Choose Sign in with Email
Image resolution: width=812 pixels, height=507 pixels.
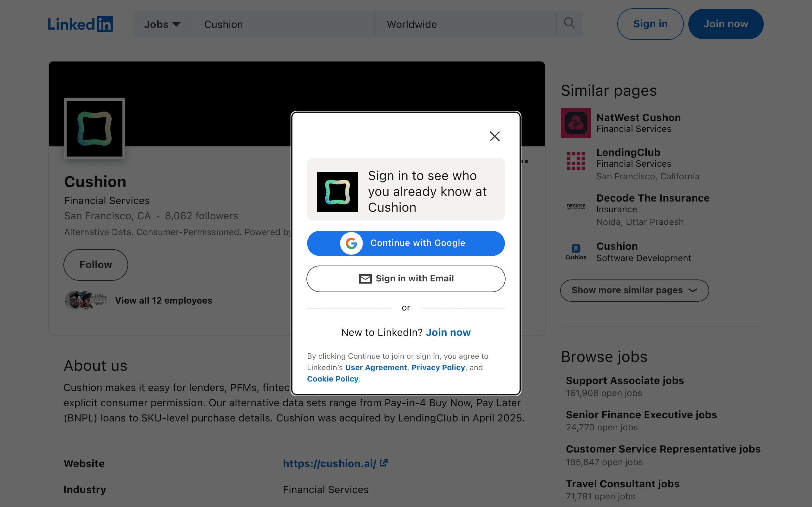406,279
